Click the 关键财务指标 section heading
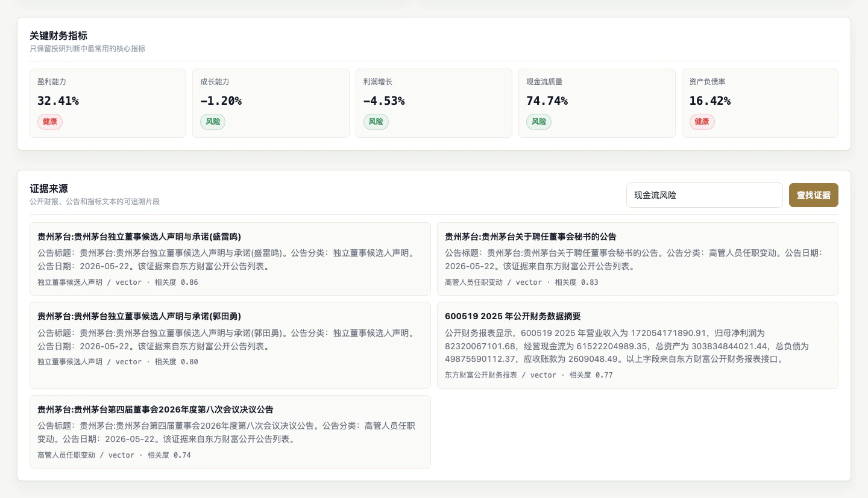Image resolution: width=868 pixels, height=498 pixels. point(58,36)
